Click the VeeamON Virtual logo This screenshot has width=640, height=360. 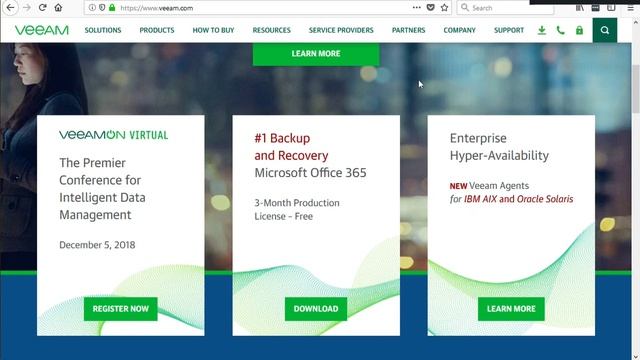coord(113,135)
